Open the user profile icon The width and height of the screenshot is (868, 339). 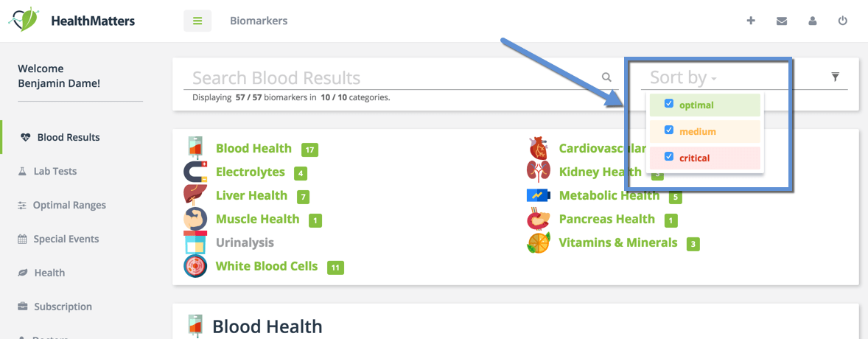(813, 21)
